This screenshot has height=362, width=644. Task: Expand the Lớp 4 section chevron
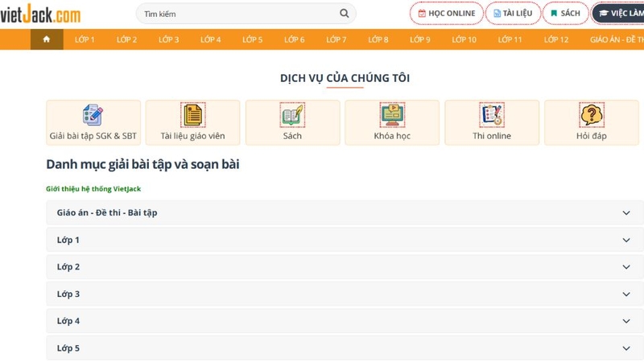pyautogui.click(x=626, y=321)
